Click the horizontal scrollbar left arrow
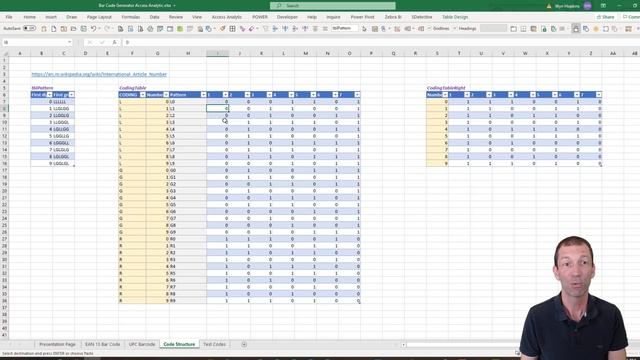The width and height of the screenshot is (640, 360). (403, 345)
